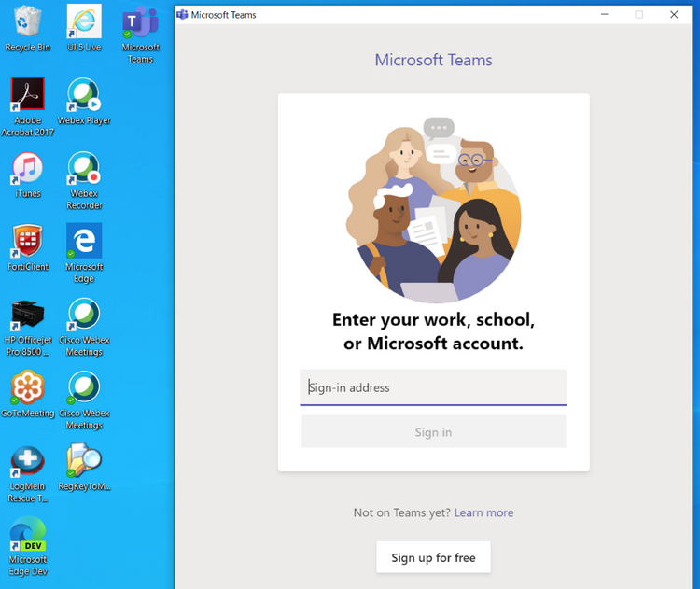Click the Microsoft Teams heading text
The width and height of the screenshot is (700, 589).
[433, 60]
